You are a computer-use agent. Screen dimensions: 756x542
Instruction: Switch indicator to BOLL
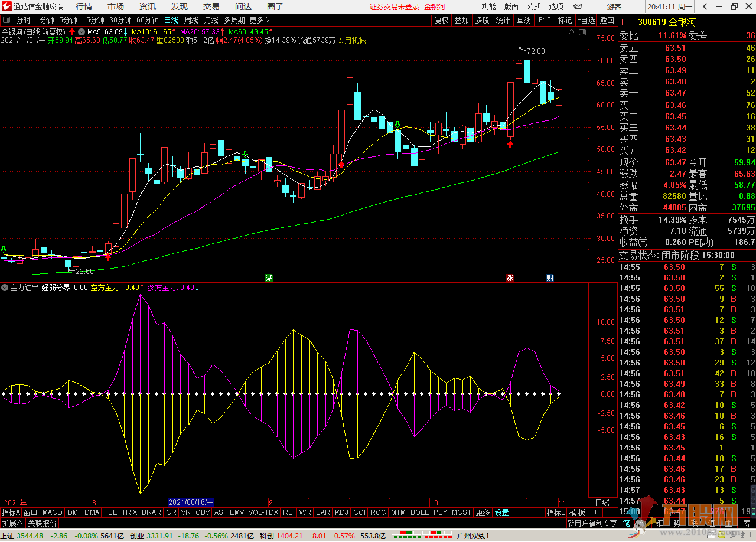[419, 512]
